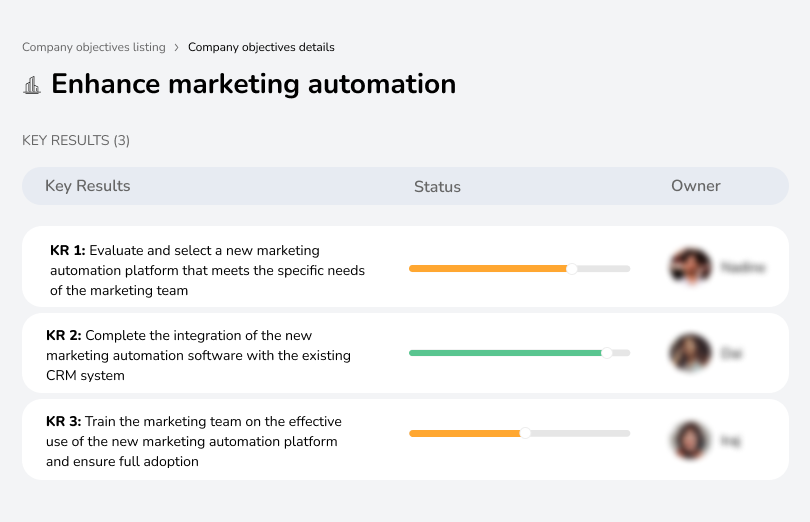Click the KR 3 owner avatar
Screen dimensions: 810x522
coord(691,440)
